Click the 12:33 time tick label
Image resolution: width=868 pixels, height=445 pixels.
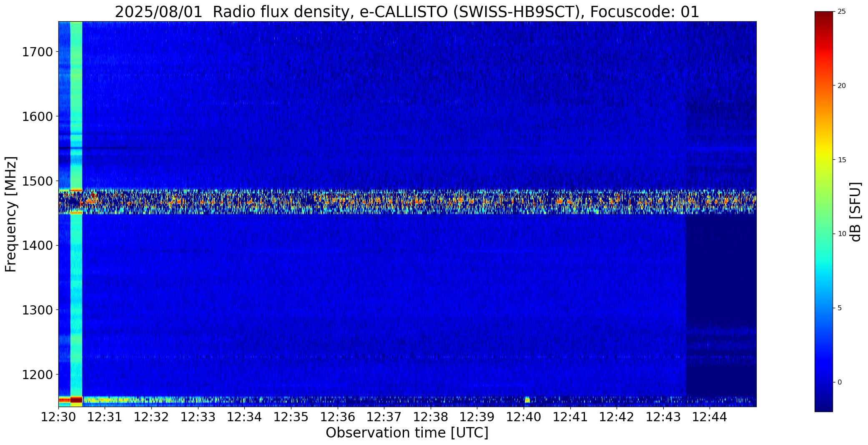pos(198,417)
